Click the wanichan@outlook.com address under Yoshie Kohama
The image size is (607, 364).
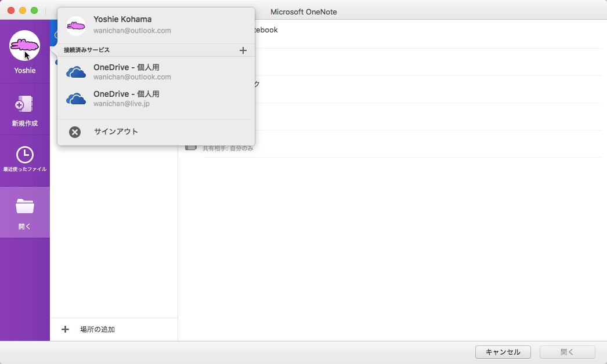(x=132, y=31)
